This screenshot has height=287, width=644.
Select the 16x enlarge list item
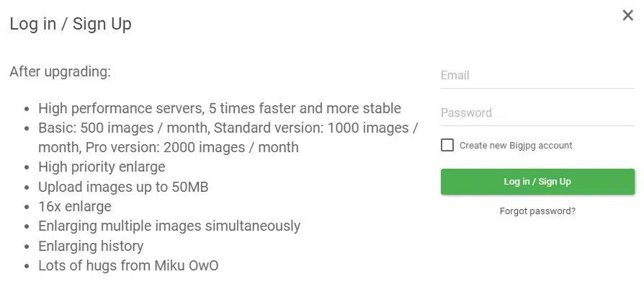click(x=75, y=206)
